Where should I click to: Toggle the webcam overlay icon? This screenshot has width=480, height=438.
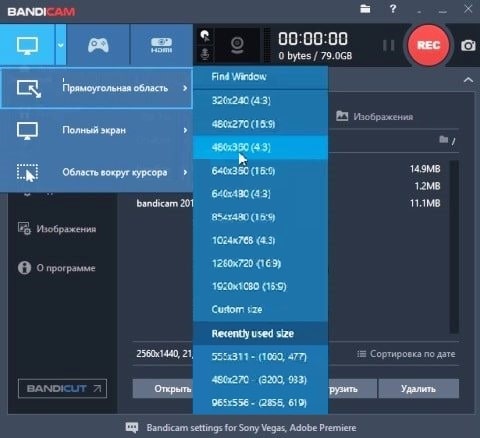(x=237, y=45)
